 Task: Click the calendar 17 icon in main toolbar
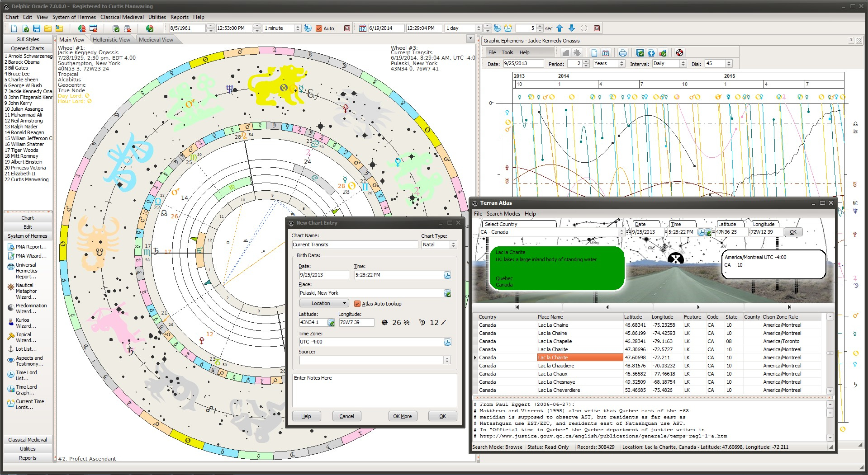coord(362,28)
